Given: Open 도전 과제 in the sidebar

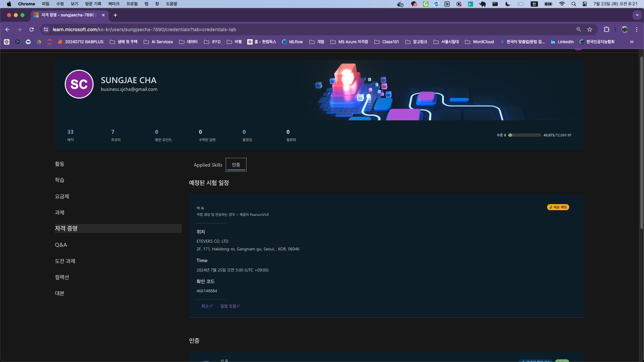Looking at the screenshot, I should [65, 261].
